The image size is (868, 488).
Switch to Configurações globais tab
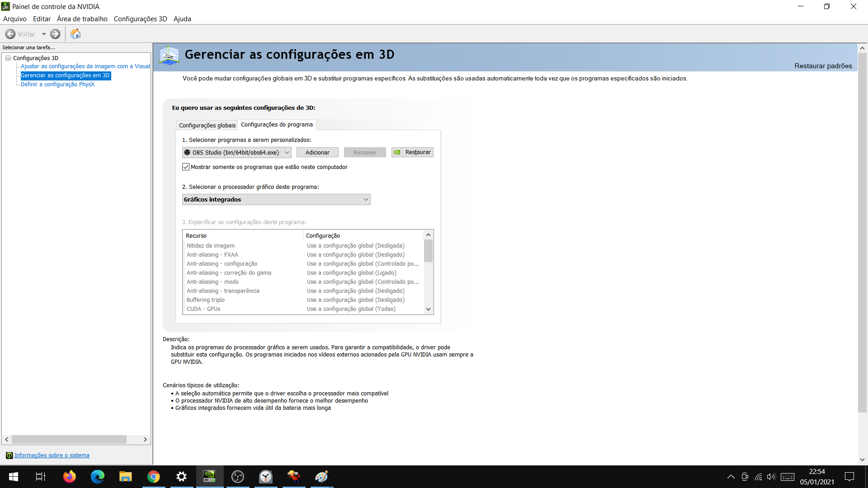pos(207,125)
